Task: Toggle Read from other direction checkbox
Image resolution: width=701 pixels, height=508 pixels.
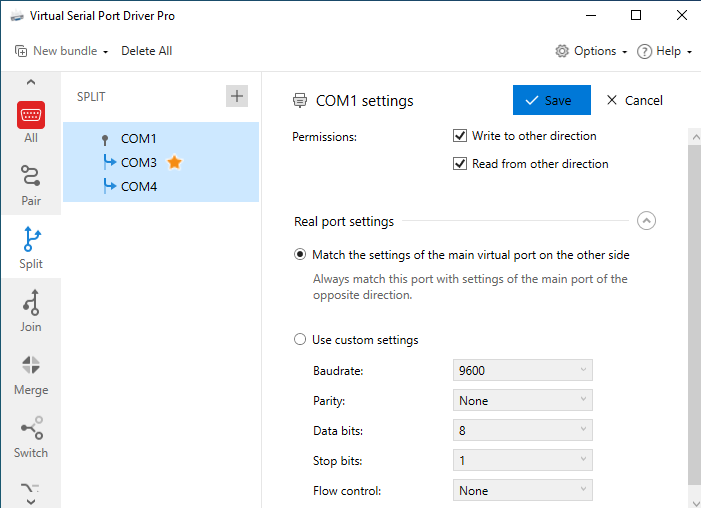Action: click(x=460, y=164)
